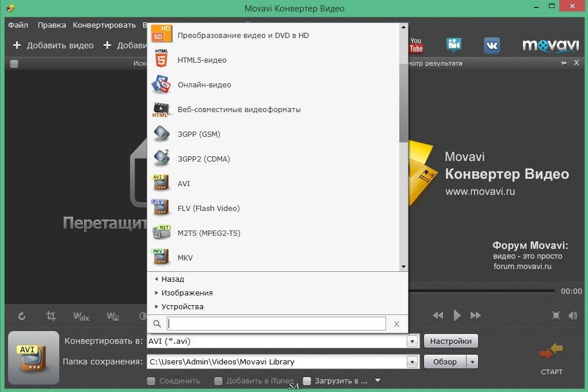Select the MKV format icon
Screen dimensions: 588x392
click(161, 257)
